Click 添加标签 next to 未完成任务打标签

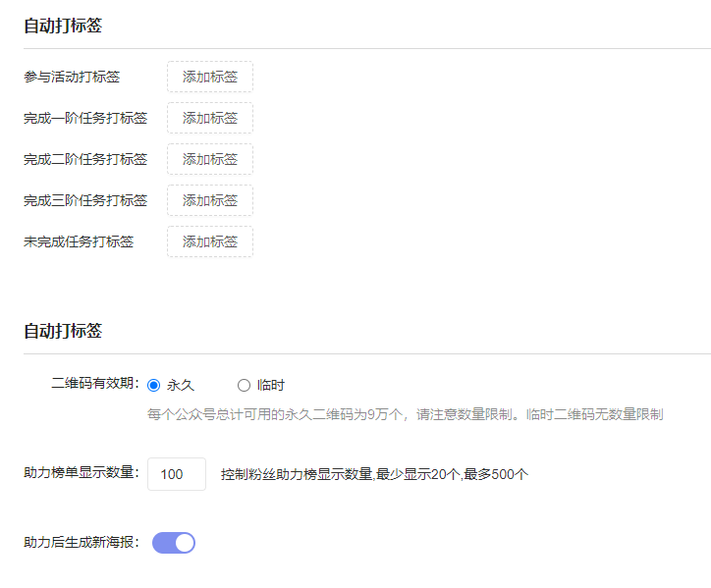pos(210,241)
